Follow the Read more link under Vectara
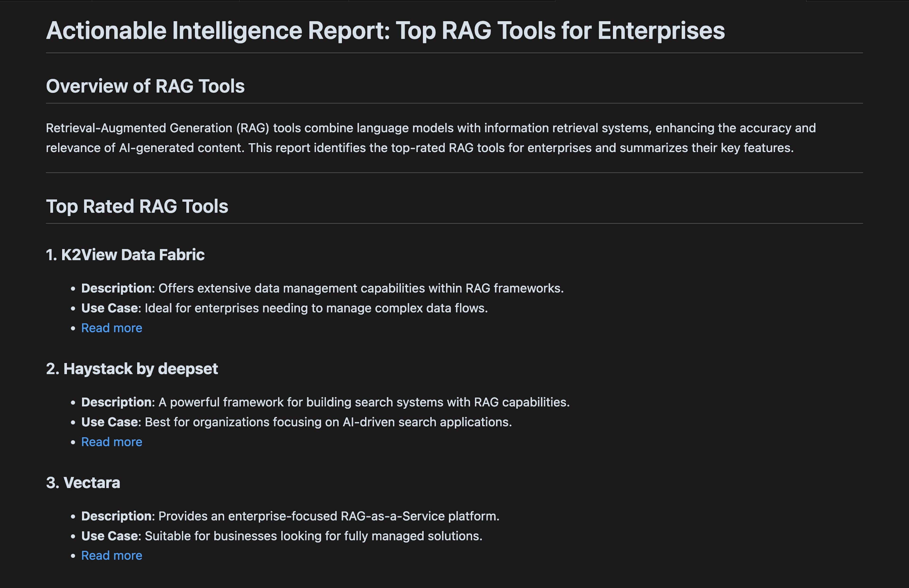Image resolution: width=909 pixels, height=588 pixels. point(111,556)
